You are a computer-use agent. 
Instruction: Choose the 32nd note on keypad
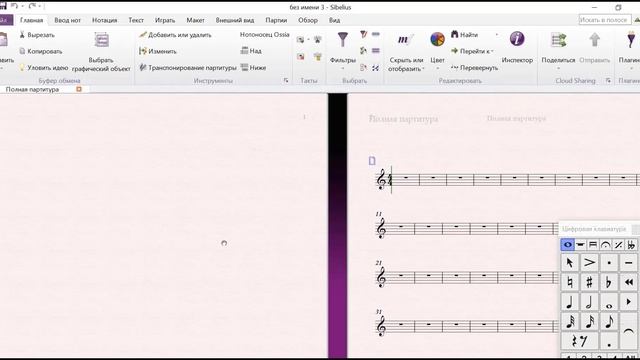[569, 322]
